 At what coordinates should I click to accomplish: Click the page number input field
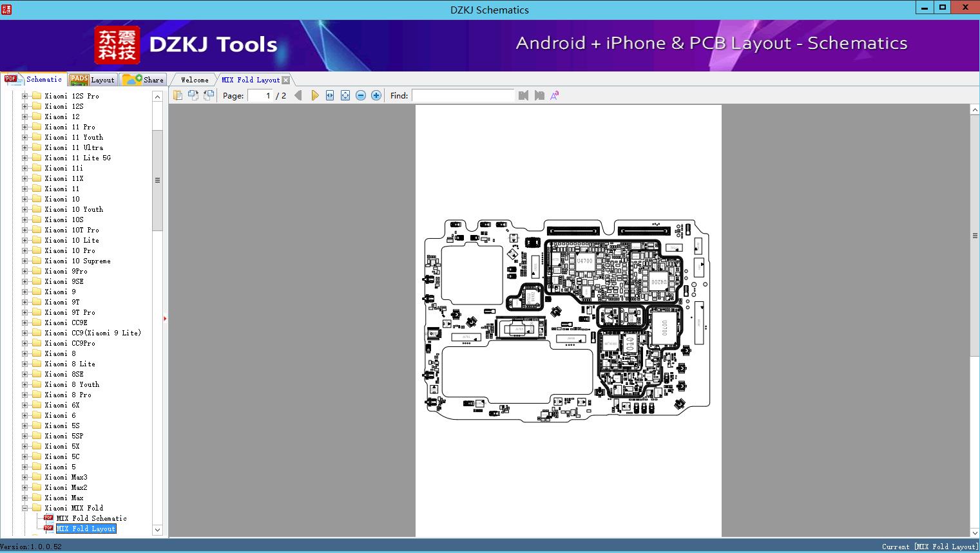pos(260,95)
